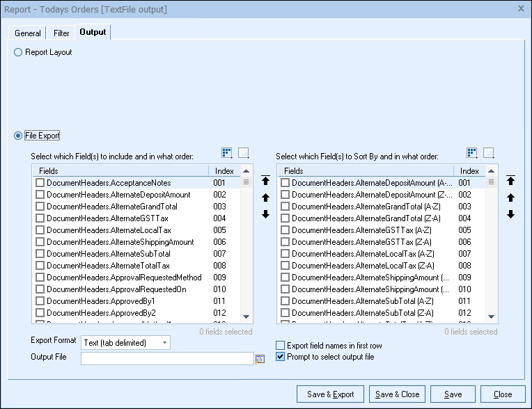532x409 pixels.
Task: Uncheck Prompt to select output file
Action: click(x=281, y=357)
